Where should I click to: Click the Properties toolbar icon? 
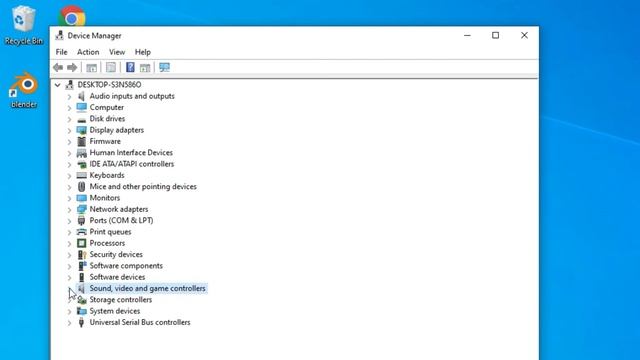[x=111, y=67]
